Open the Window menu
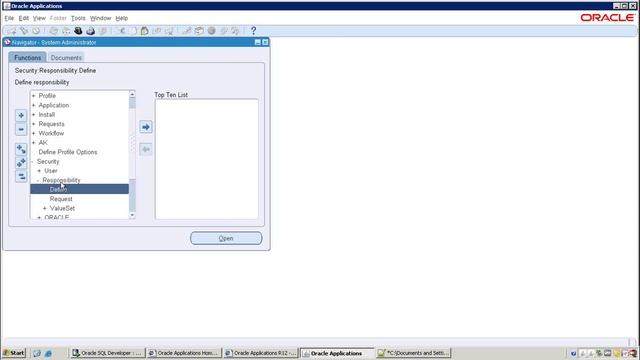Screen dimensions: 640x360 pos(100,18)
